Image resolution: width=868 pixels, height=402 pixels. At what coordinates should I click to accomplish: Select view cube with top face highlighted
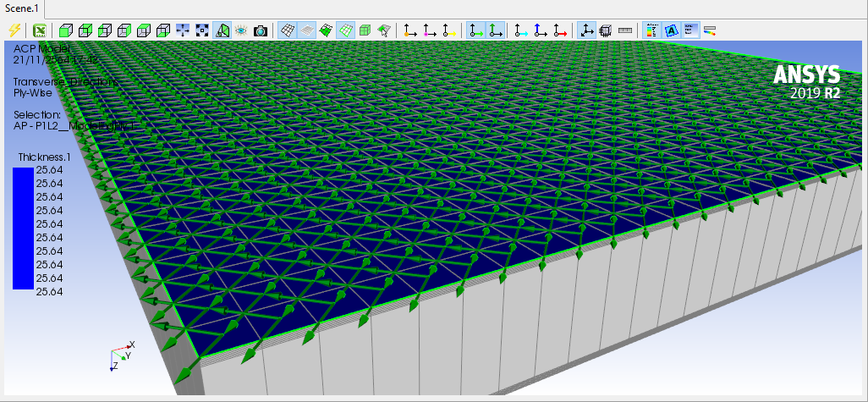(x=143, y=30)
